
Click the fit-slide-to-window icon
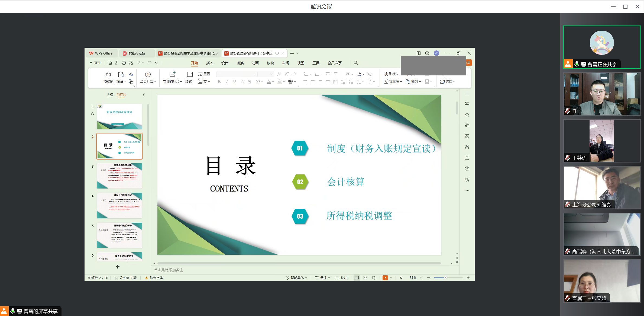[x=401, y=278]
